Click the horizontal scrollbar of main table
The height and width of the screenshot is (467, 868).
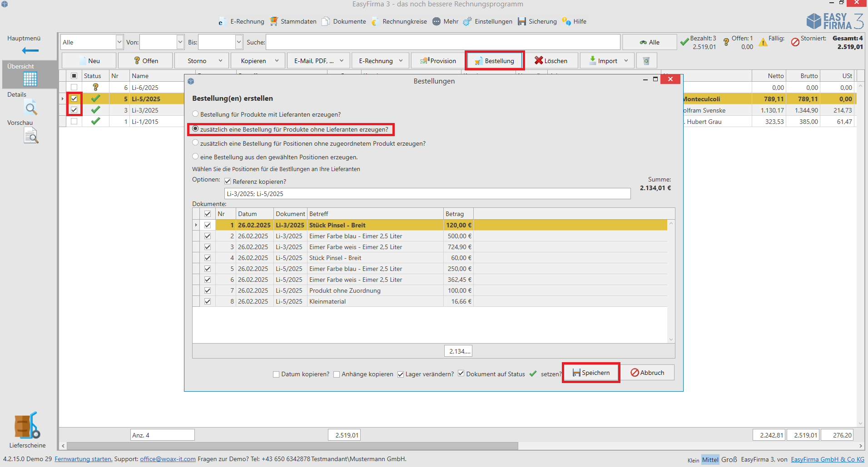(x=293, y=446)
